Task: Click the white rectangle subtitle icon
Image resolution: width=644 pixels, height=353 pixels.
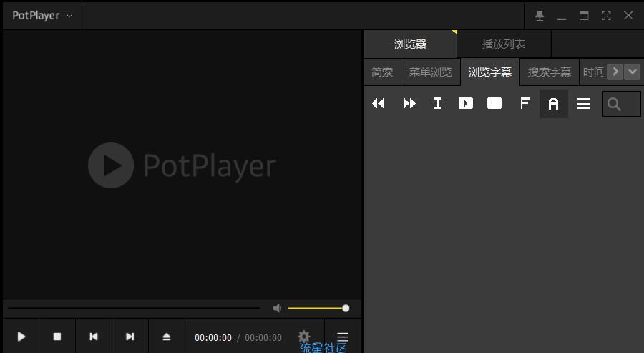Action: point(494,103)
